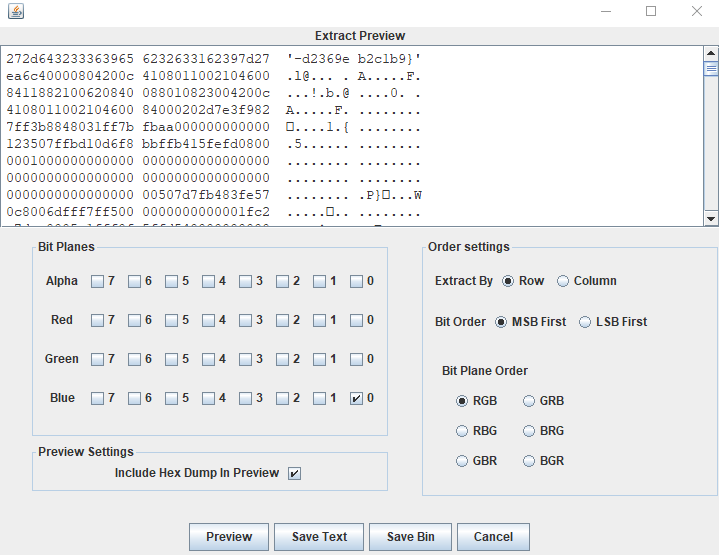Click scrollbar up arrow in preview
Image resolution: width=719 pixels, height=555 pixels.
(x=711, y=53)
